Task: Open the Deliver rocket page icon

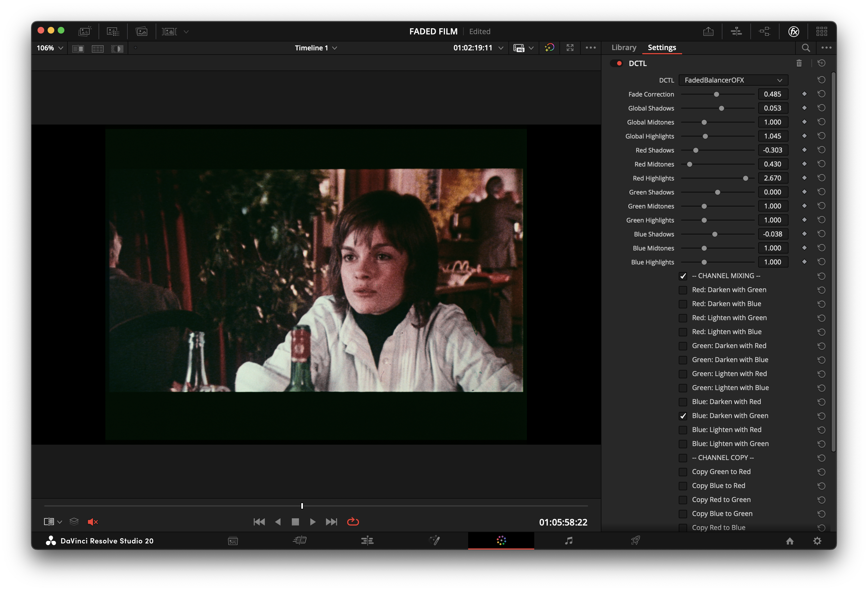Action: click(x=635, y=541)
